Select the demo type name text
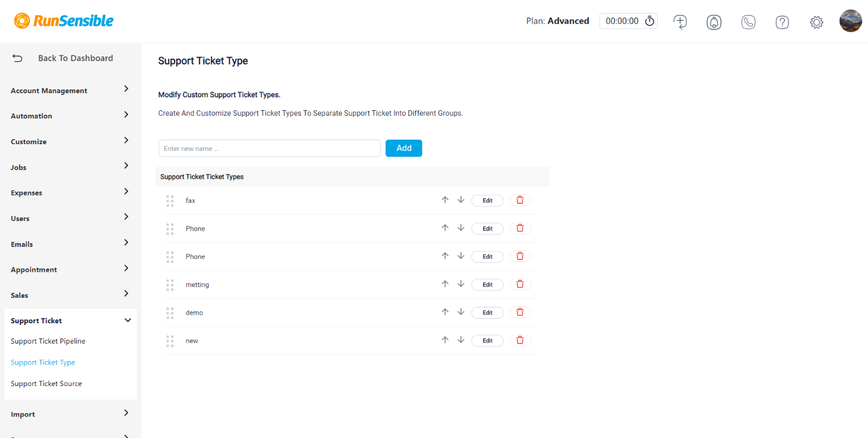Viewport: 868px width, 438px height. pyautogui.click(x=194, y=313)
